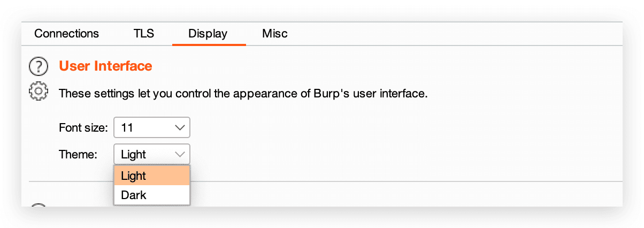This screenshot has width=644, height=228.
Task: Open the User Interface help question-mark icon
Action: [x=39, y=66]
